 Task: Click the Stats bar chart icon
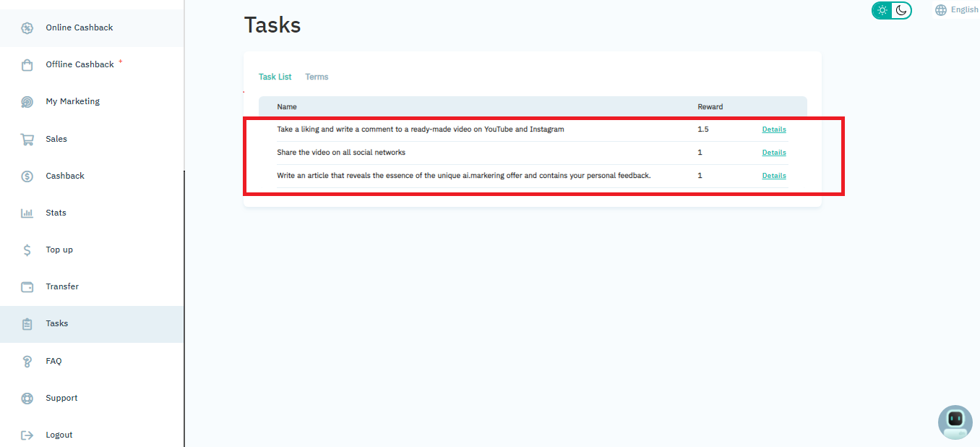(x=27, y=213)
